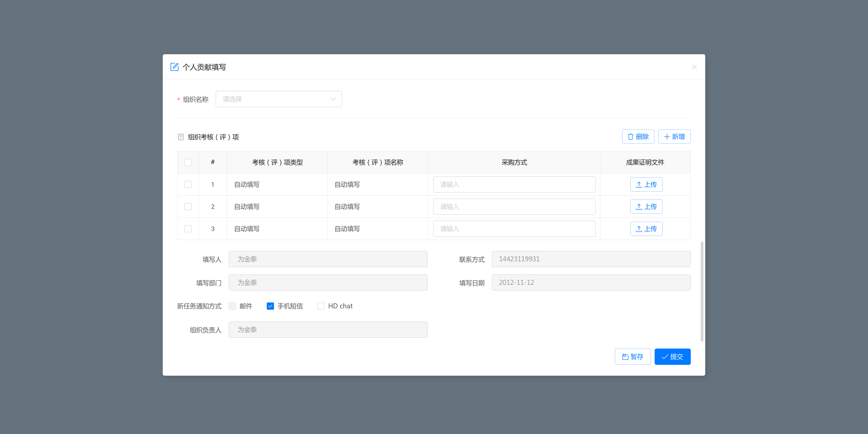Click the 成果证明文件 column header
The width and height of the screenshot is (868, 434).
(x=645, y=162)
